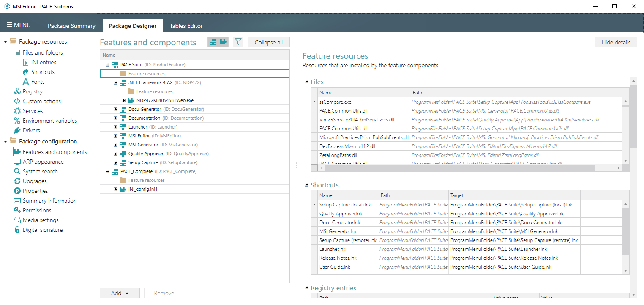
Task: Click the NDP472KB4054531Web.exe component icon
Action: pos(131,100)
